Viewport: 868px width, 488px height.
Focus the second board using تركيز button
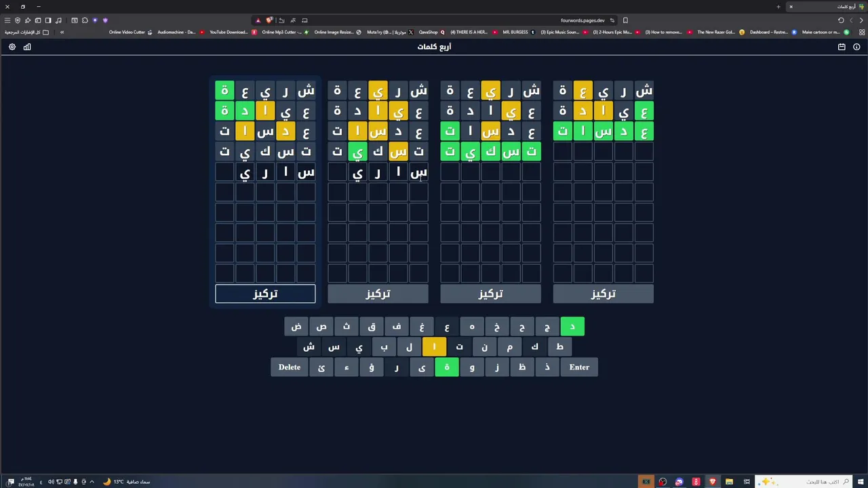click(378, 293)
